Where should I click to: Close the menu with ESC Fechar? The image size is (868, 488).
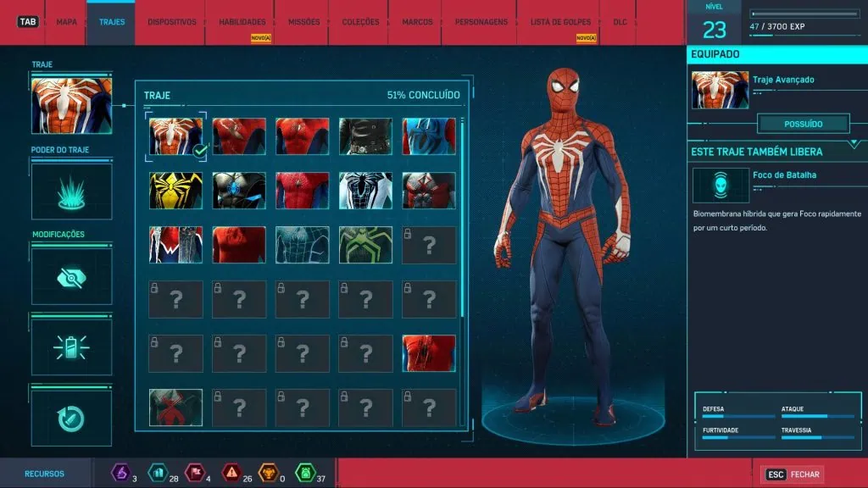(x=793, y=474)
